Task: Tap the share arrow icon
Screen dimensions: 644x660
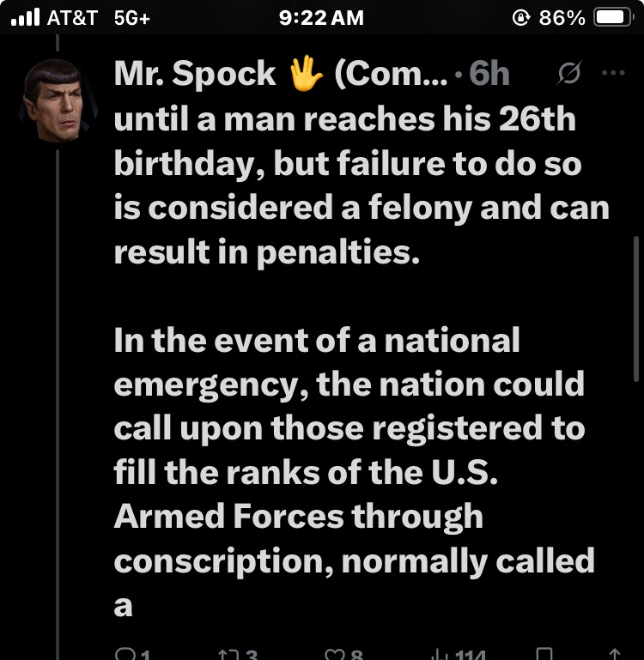Action: 615,656
